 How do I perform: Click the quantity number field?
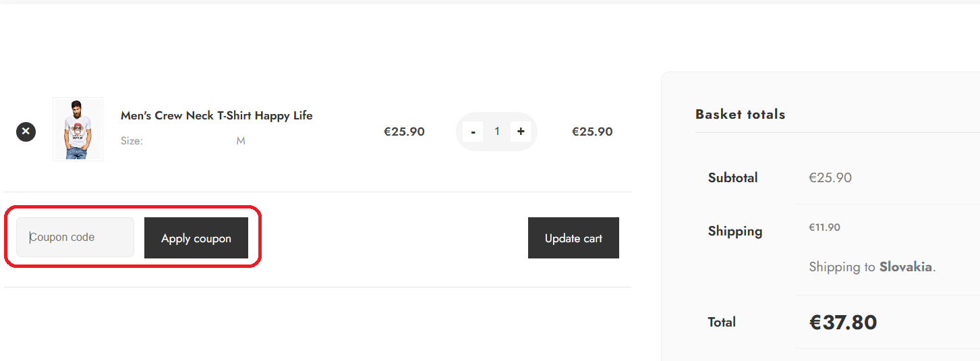(497, 132)
